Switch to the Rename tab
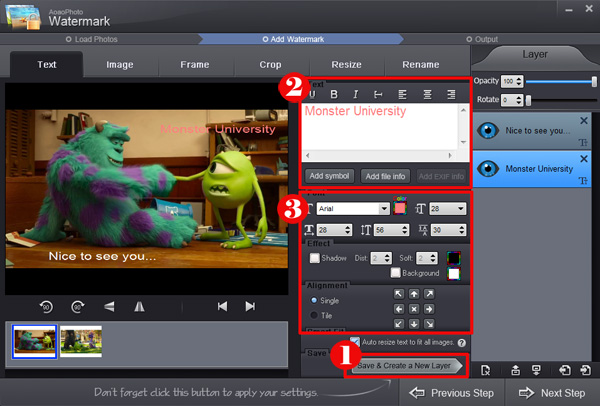The width and height of the screenshot is (600, 406). pos(421,65)
